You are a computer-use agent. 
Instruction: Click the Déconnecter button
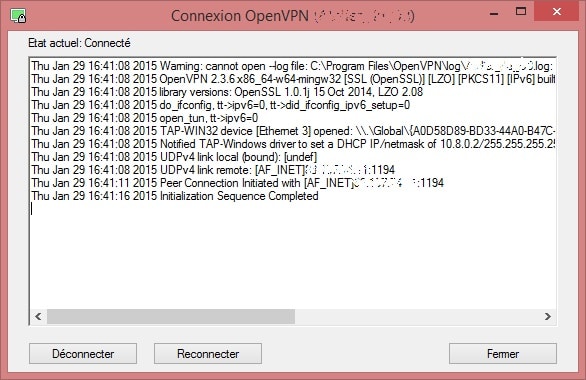[x=83, y=353]
